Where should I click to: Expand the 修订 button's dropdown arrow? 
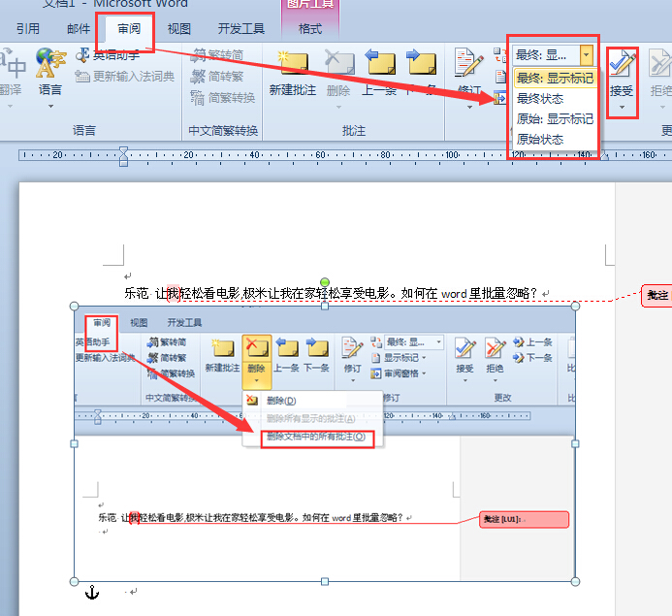pos(469,107)
